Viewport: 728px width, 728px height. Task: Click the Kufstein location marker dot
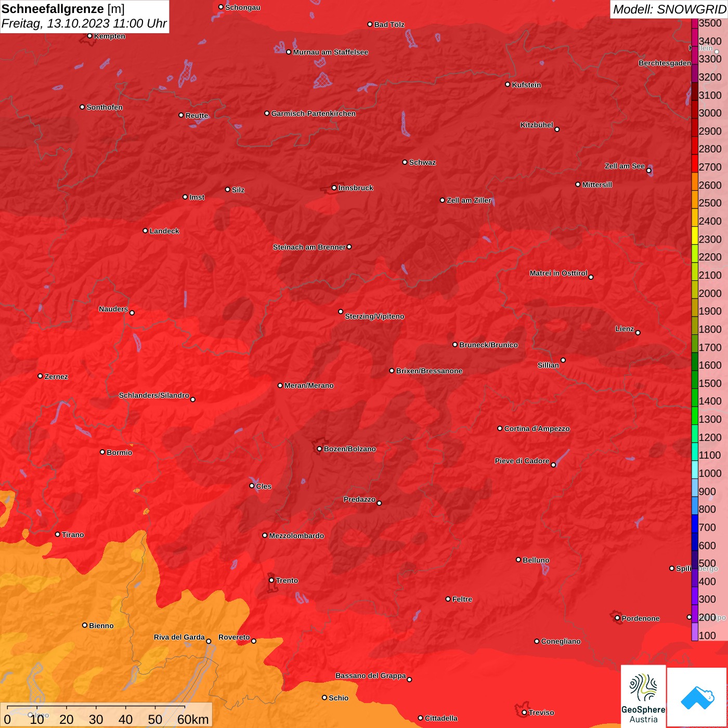508,84
